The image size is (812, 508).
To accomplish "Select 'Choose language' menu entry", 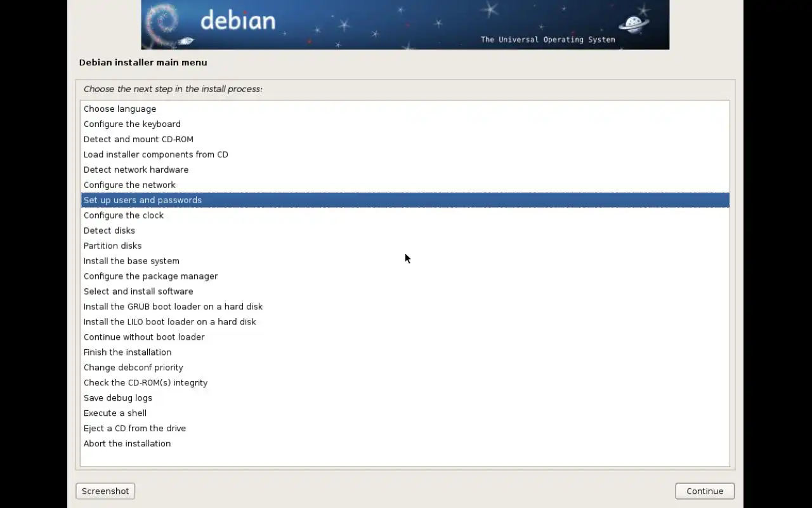I will click(x=405, y=109).
